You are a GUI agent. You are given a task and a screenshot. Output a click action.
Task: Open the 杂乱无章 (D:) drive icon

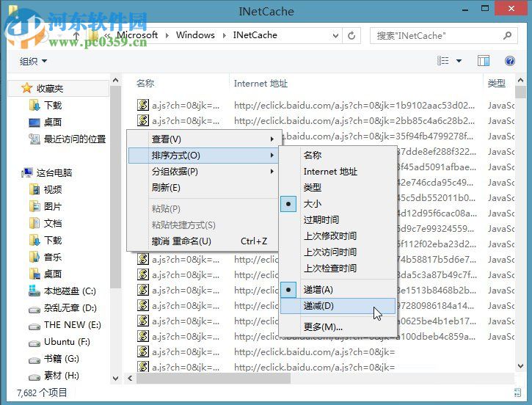(34, 309)
